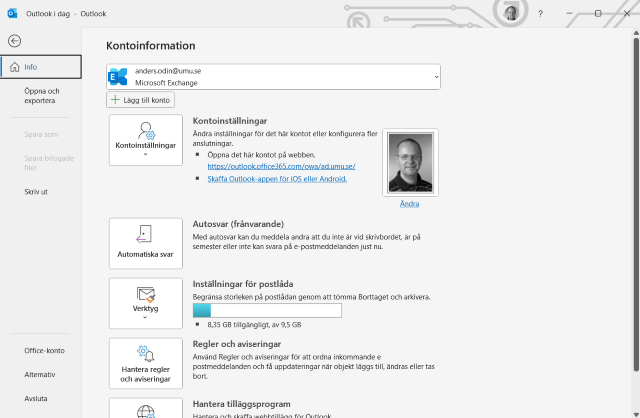Click the mailbox storage progress bar
The image size is (640, 418).
(267, 311)
